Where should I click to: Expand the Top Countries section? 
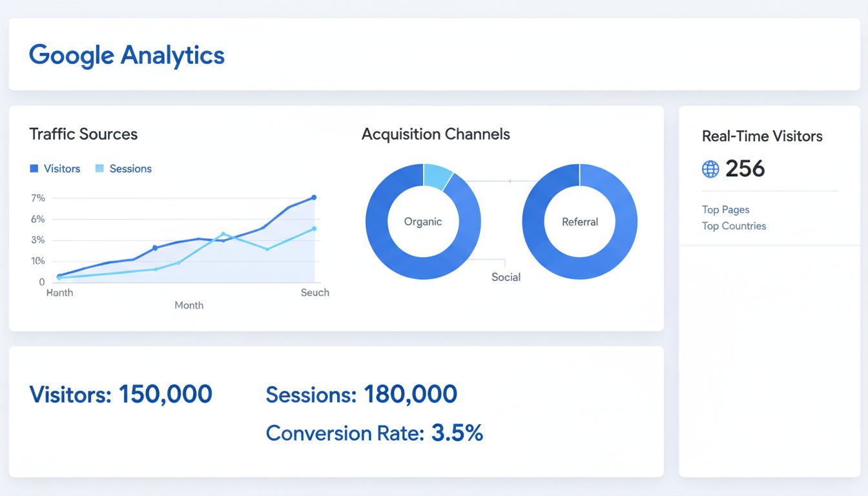tap(734, 226)
